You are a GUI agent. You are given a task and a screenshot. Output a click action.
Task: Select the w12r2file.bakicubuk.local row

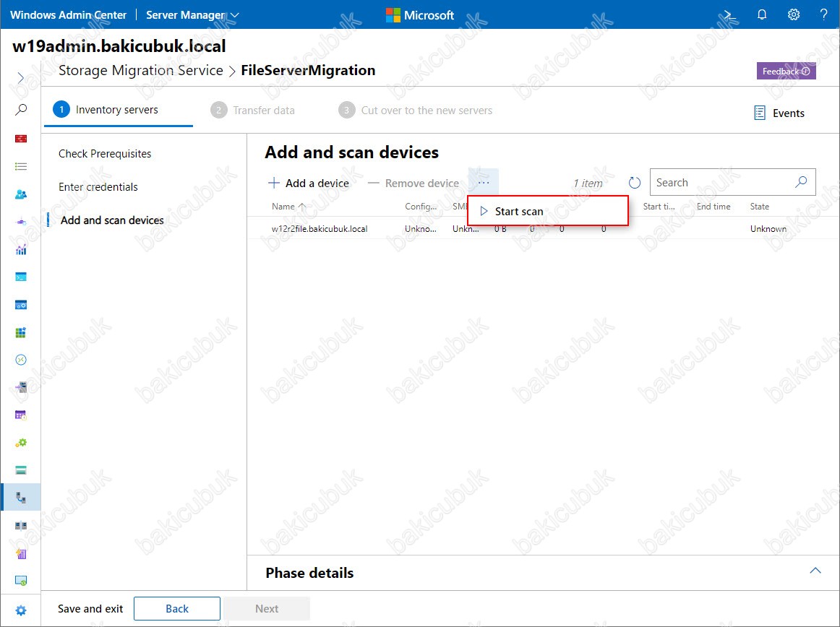(x=543, y=229)
